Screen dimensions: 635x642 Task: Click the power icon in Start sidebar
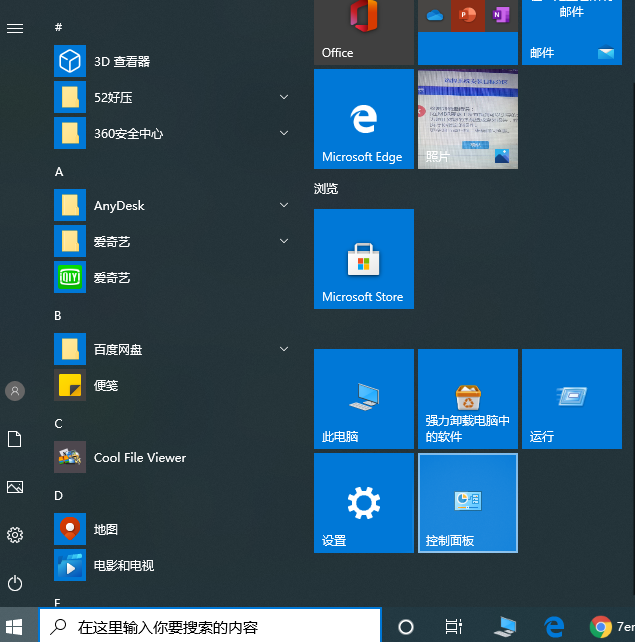click(x=15, y=583)
